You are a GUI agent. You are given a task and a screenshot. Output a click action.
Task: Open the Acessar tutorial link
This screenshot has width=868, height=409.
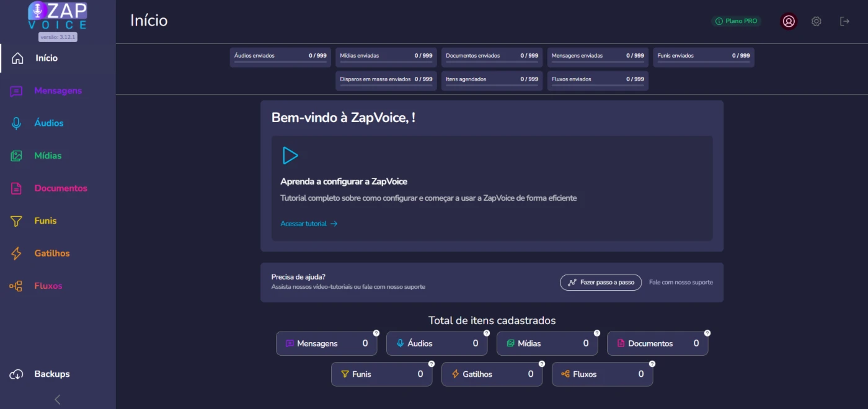point(309,224)
